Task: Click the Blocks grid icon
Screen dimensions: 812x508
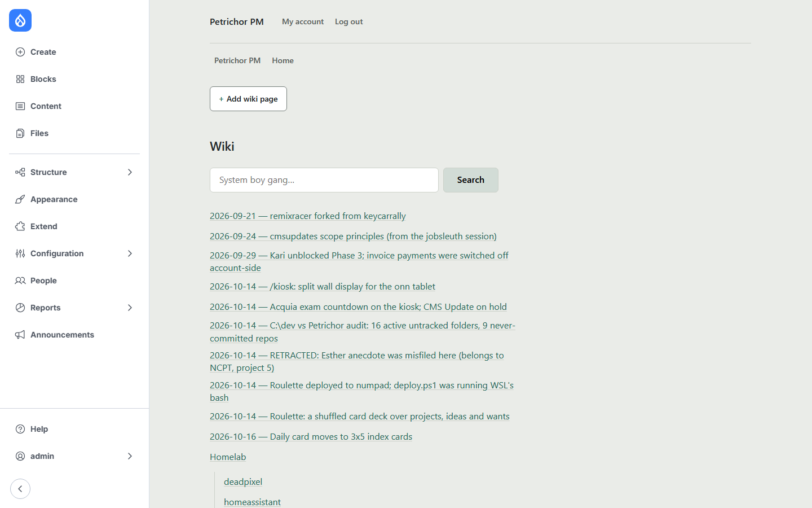Action: coord(20,79)
